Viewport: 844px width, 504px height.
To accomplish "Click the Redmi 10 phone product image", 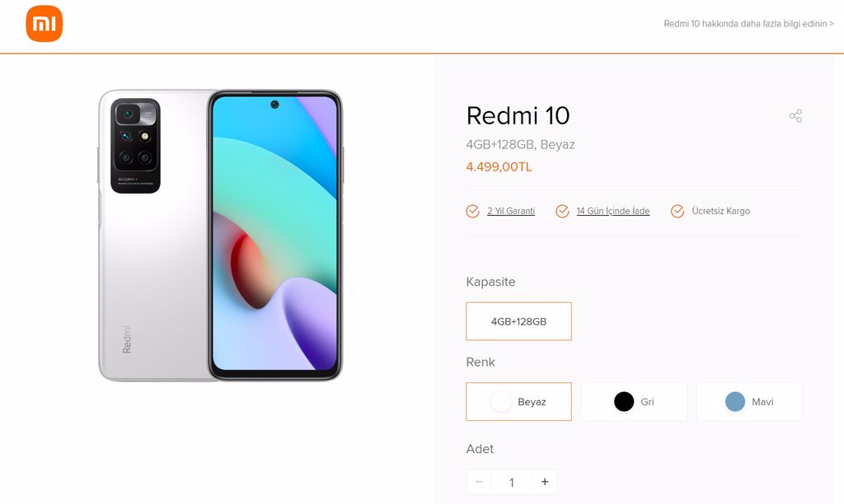I will (220, 236).
